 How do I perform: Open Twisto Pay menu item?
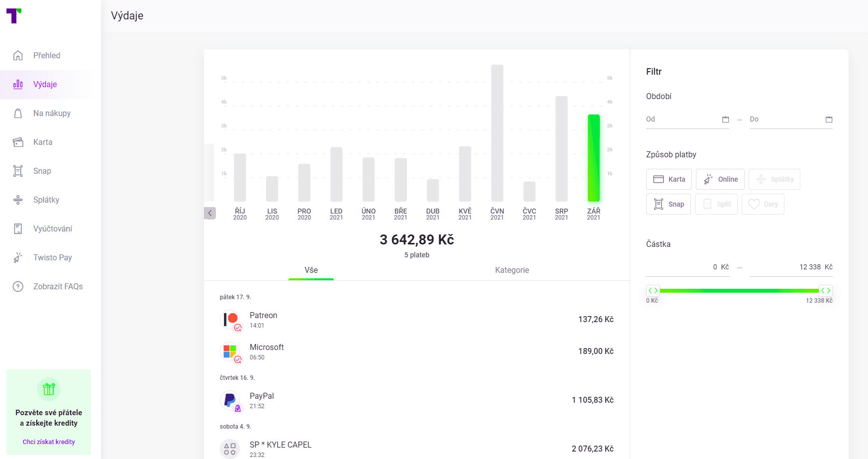point(53,257)
